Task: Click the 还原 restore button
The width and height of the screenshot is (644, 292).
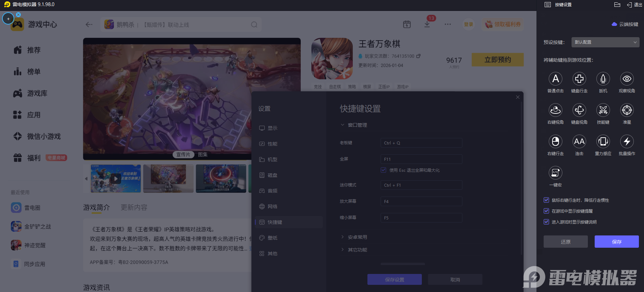Action: (x=566, y=242)
